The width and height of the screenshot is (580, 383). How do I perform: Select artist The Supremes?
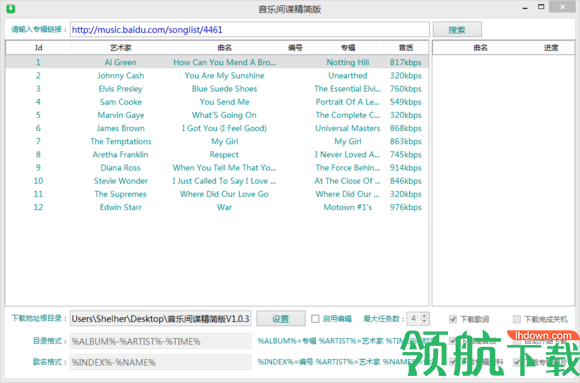click(x=121, y=194)
